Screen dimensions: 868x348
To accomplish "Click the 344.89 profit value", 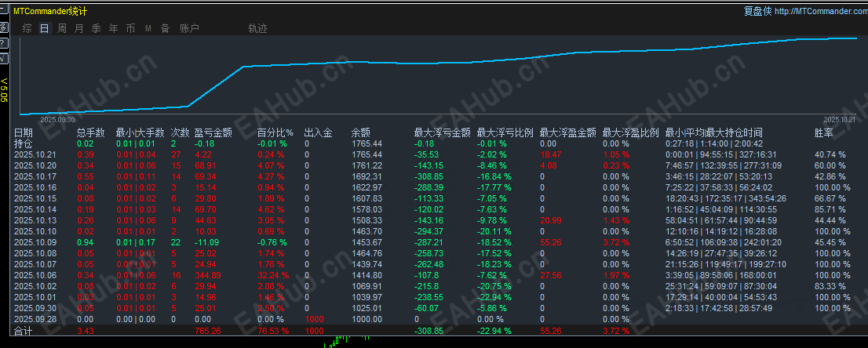I will 208,276.
